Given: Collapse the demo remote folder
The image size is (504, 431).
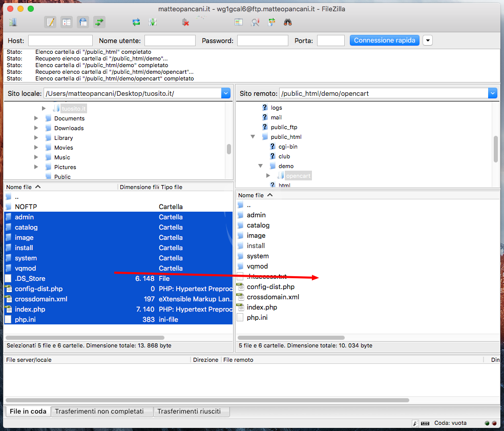Looking at the screenshot, I should [x=261, y=166].
